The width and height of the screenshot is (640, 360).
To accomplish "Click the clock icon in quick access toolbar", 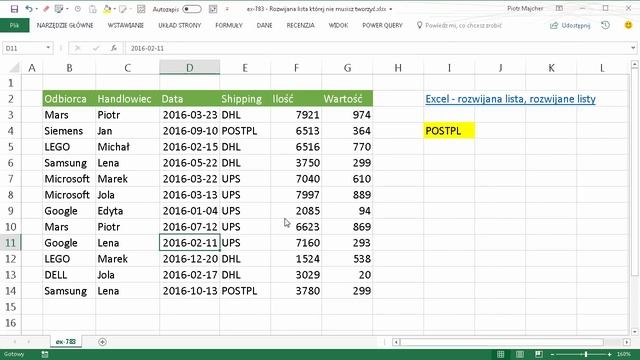I will 78,9.
